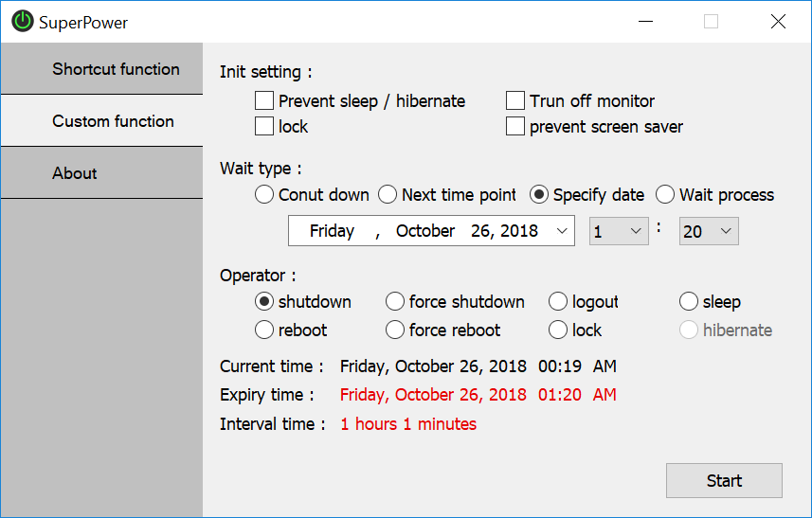Choose Next time point wait type

(388, 195)
